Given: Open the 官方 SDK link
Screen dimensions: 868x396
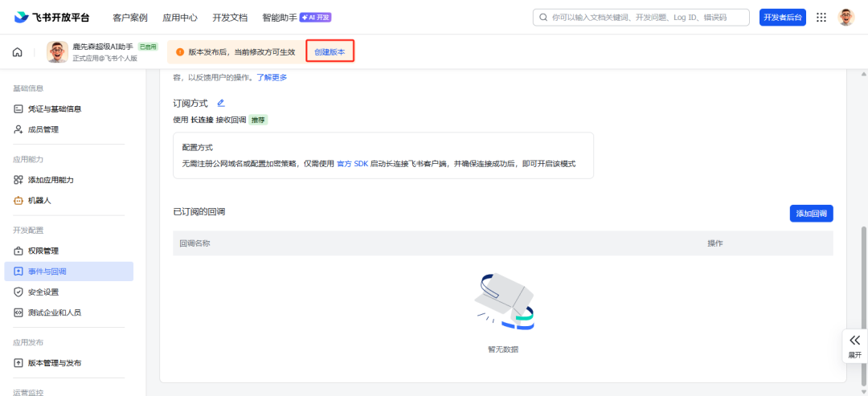Looking at the screenshot, I should pos(352,164).
